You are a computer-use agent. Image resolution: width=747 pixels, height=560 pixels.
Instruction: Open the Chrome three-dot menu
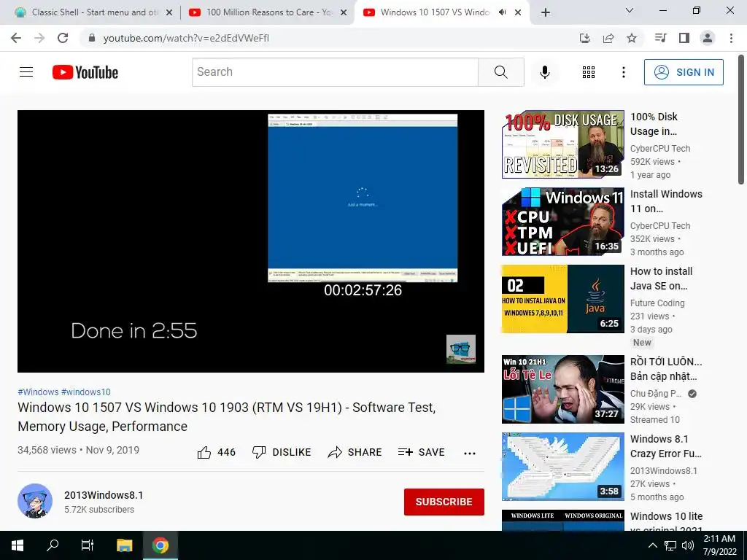tap(731, 38)
